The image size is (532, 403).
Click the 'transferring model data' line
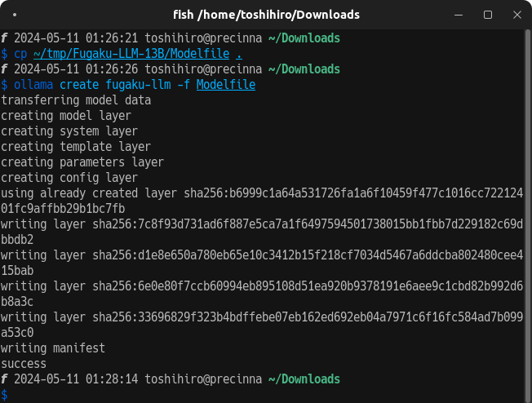pyautogui.click(x=76, y=100)
